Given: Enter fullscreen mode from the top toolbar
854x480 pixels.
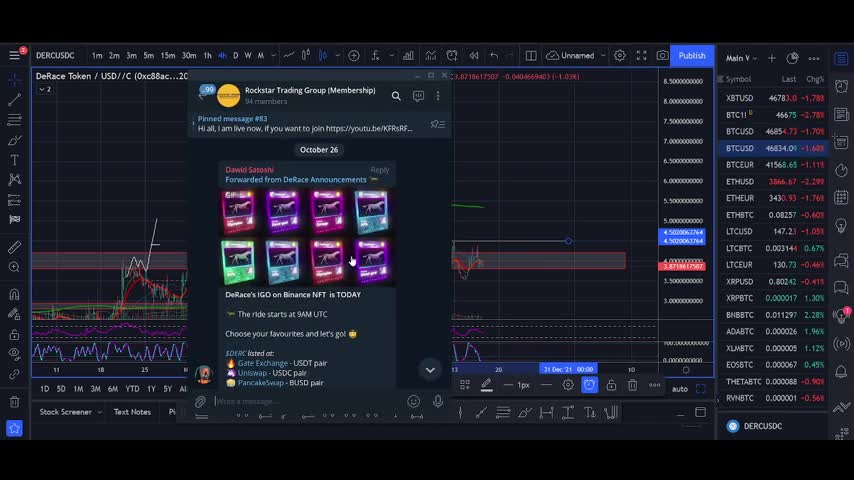Looking at the screenshot, I should (642, 56).
